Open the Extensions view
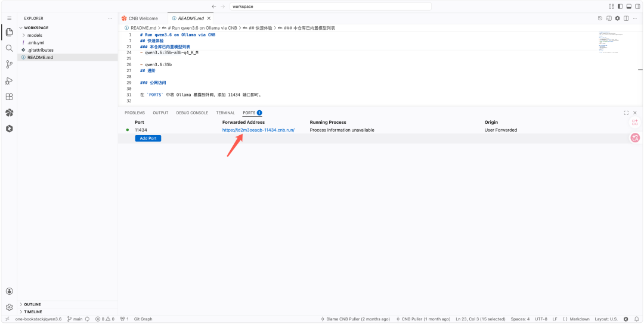Screen dimensions: 644x324 point(9,97)
